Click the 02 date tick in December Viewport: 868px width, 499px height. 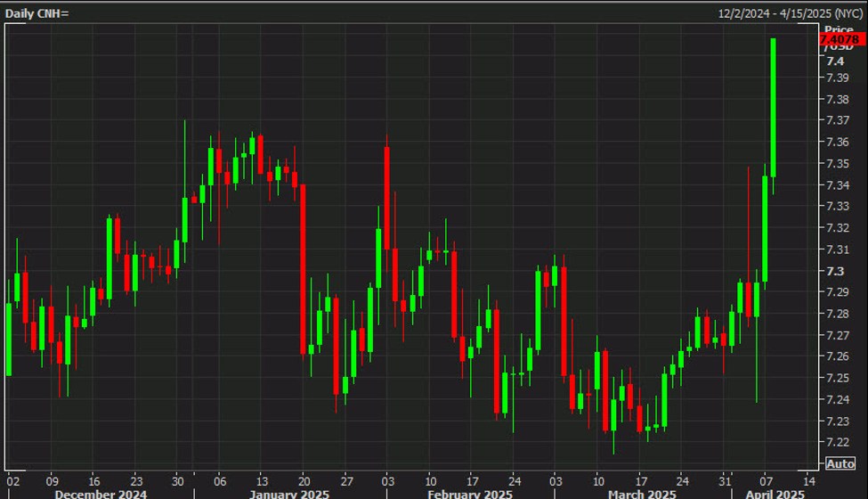(12, 481)
